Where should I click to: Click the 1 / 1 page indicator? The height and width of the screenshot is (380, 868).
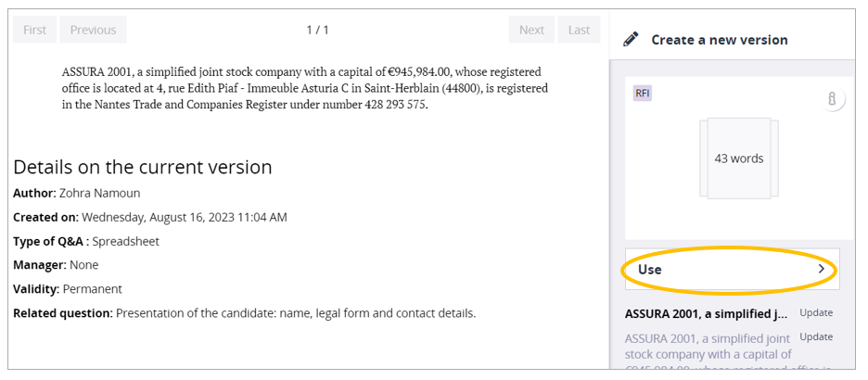(x=317, y=30)
